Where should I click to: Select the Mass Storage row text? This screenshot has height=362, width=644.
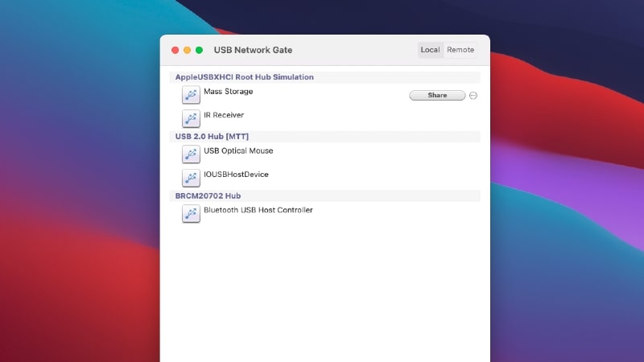(229, 92)
